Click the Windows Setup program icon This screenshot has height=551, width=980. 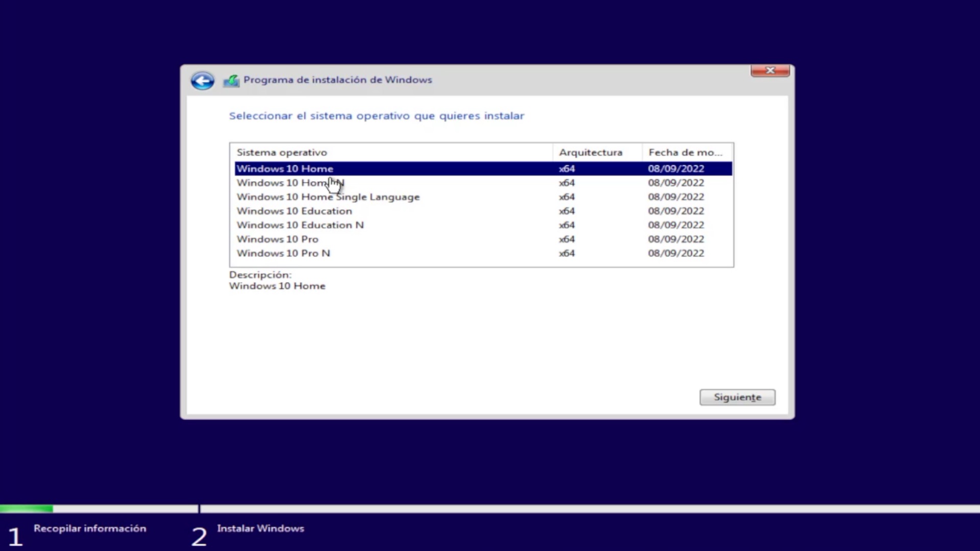[x=231, y=80]
